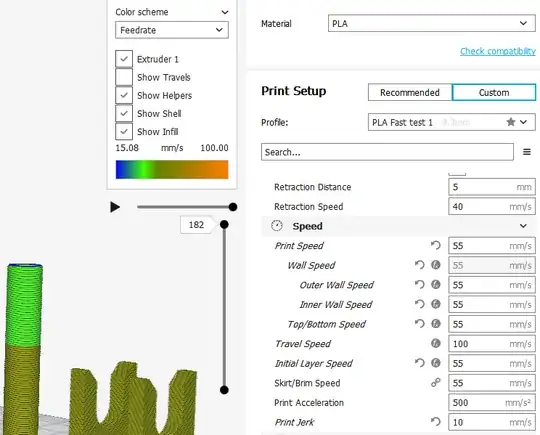The image size is (540, 435).
Task: Reset the Initial Layer Speed value
Action: click(x=419, y=363)
